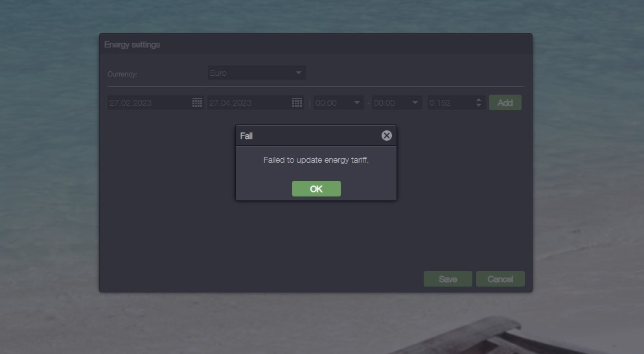The image size is (644, 354).
Task: Expand the end time dropdown arrow
Action: [x=415, y=102]
